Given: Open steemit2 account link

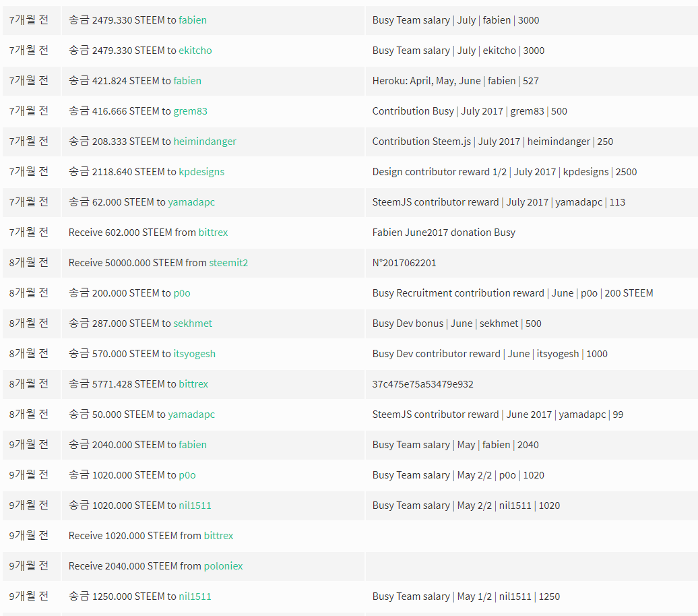Looking at the screenshot, I should pos(228,262).
